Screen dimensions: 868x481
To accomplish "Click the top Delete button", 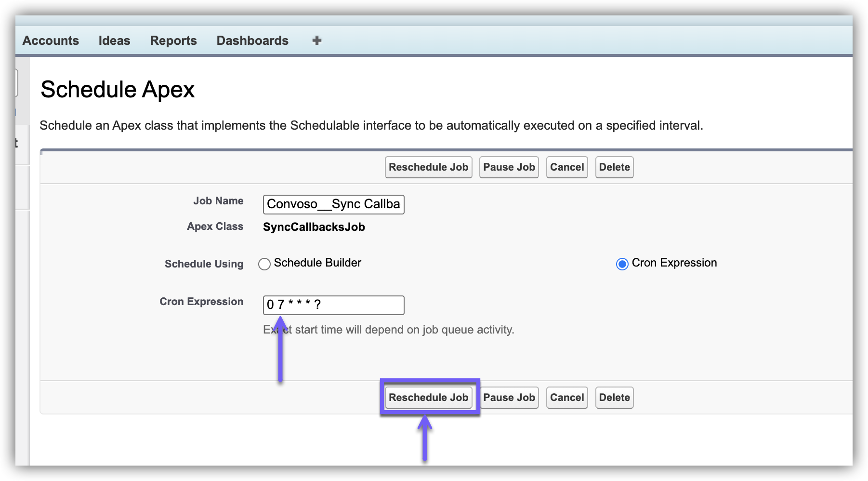I will point(614,167).
